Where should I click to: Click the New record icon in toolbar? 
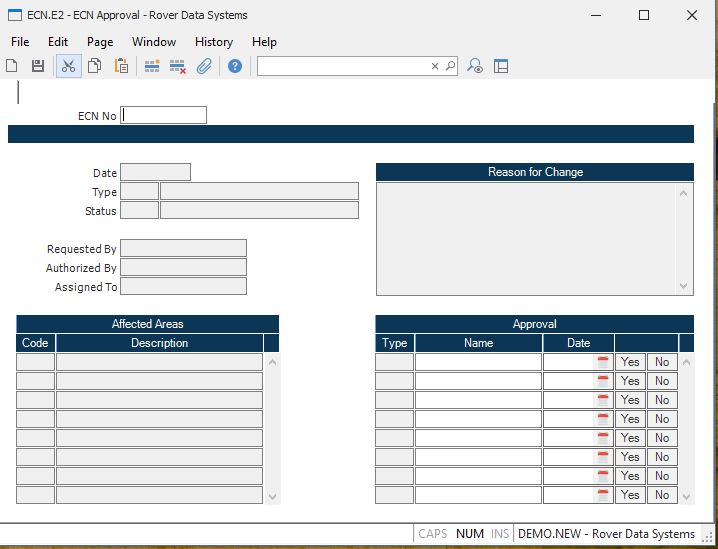pos(12,66)
